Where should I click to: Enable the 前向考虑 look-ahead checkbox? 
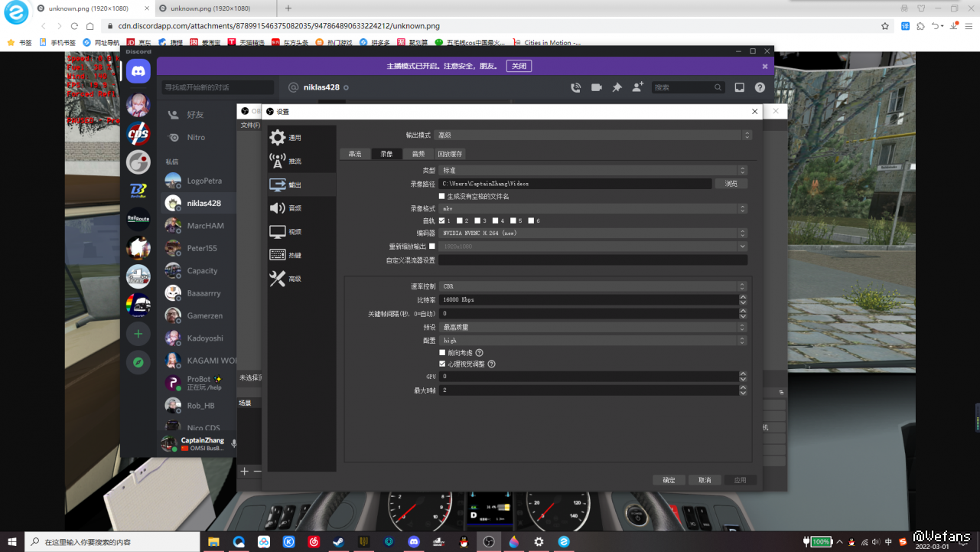coord(441,353)
